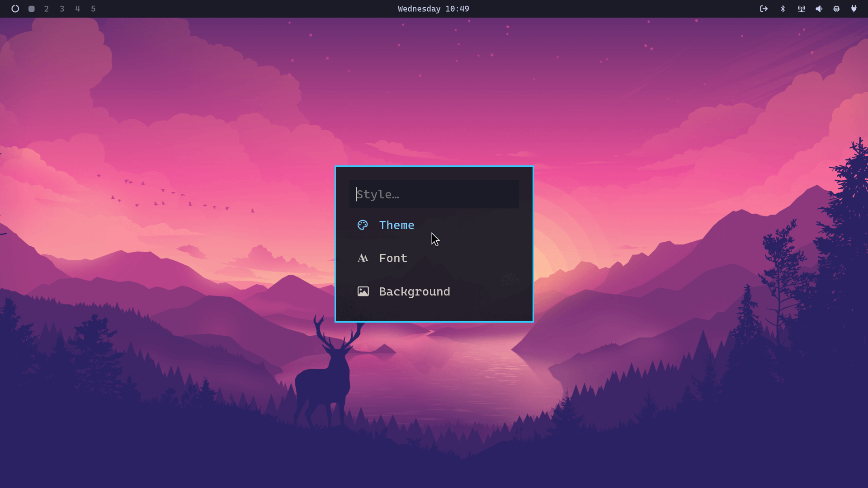
Task: Choose the Font menu entry
Action: coord(393,258)
